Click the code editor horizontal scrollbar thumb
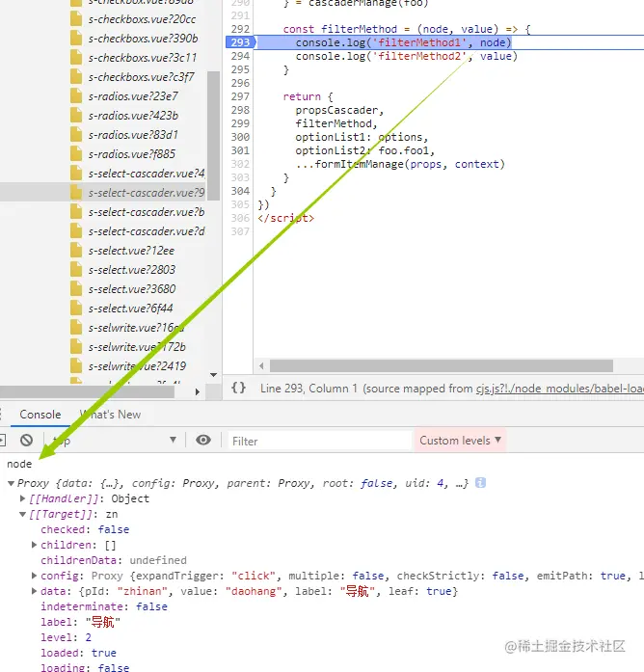The width and height of the screenshot is (644, 672). click(442, 366)
